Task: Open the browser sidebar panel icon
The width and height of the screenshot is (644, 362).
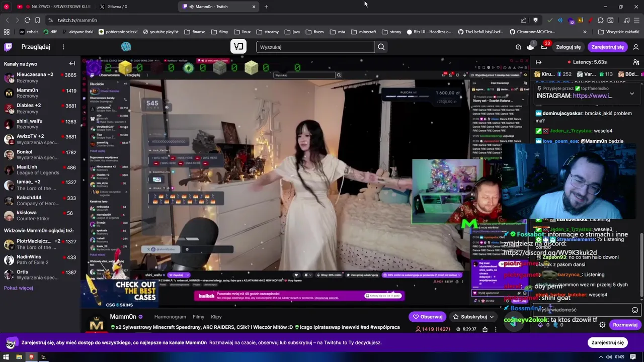Action: 610,20
